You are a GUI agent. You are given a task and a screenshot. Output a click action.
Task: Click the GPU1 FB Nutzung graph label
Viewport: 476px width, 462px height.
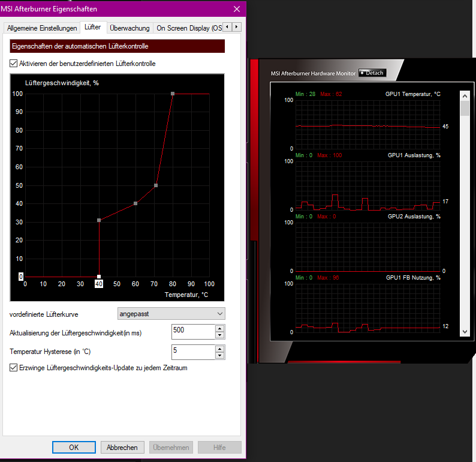pyautogui.click(x=413, y=278)
